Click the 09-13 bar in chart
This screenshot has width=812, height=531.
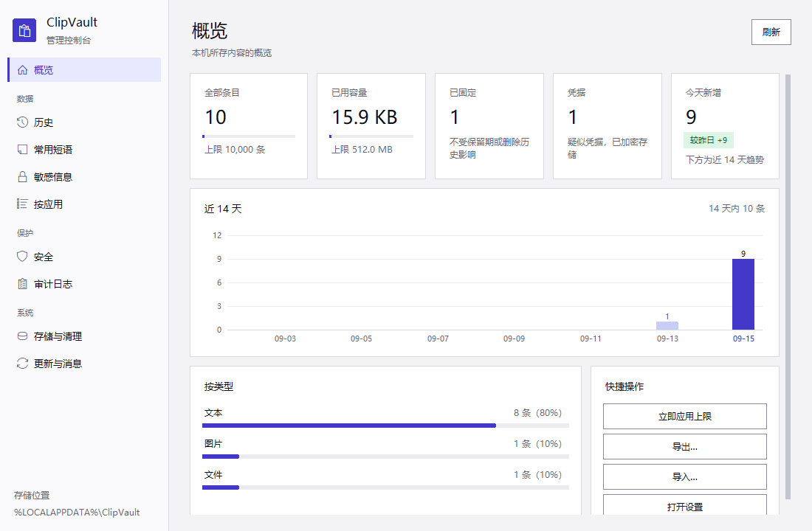tap(667, 325)
